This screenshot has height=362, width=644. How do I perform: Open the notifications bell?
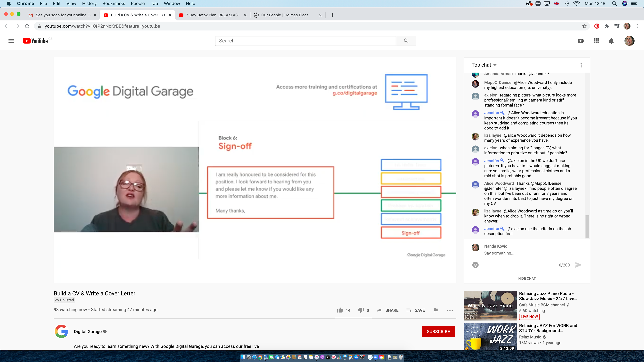point(611,41)
